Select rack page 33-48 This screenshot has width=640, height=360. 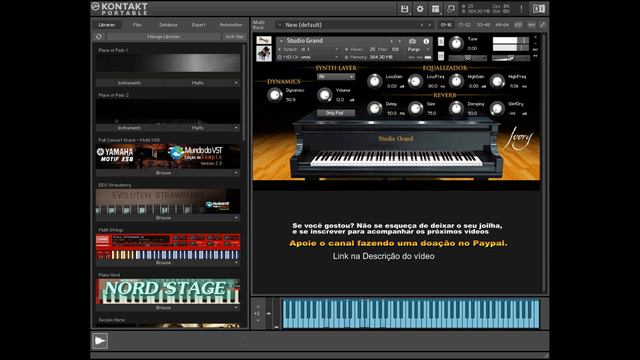pos(483,25)
